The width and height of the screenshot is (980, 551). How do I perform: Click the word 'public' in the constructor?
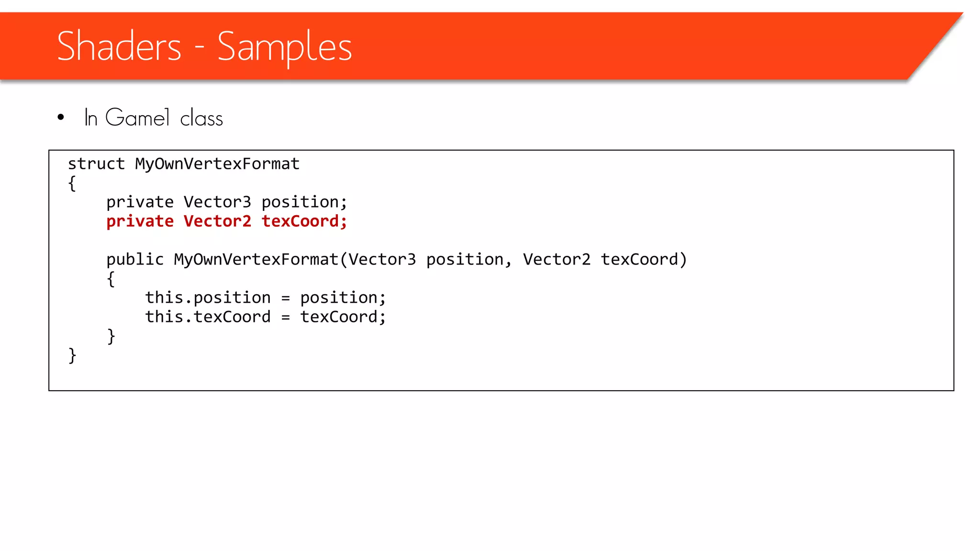tap(135, 260)
